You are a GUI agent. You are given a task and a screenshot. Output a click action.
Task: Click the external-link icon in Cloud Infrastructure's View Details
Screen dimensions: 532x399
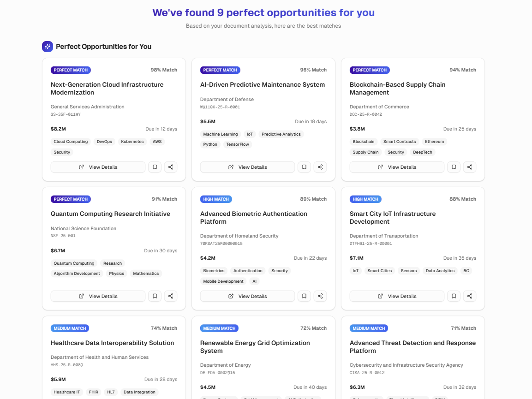[81, 167]
